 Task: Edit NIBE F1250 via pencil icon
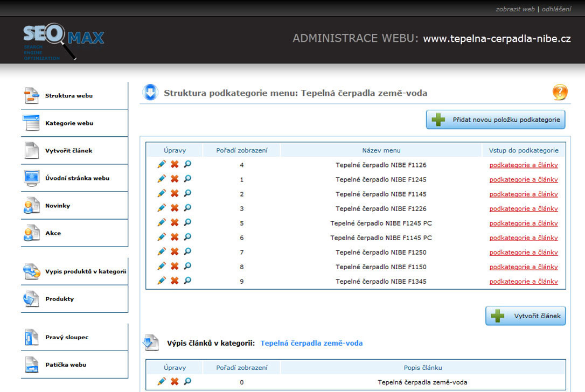[162, 251]
